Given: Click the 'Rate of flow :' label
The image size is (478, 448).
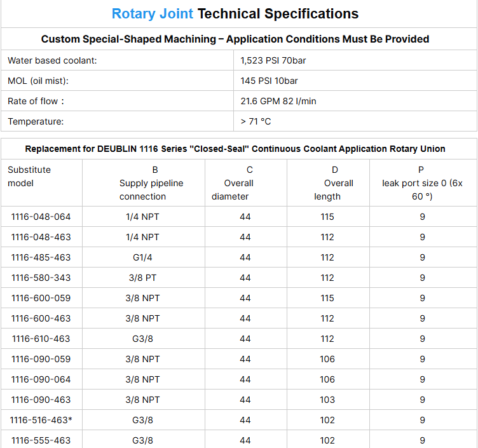Looking at the screenshot, I should click(36, 101).
